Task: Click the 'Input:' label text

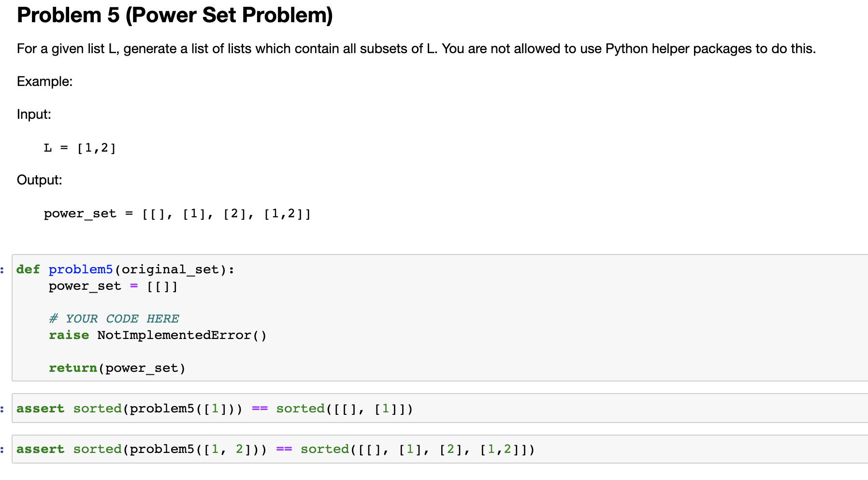Action: click(34, 114)
